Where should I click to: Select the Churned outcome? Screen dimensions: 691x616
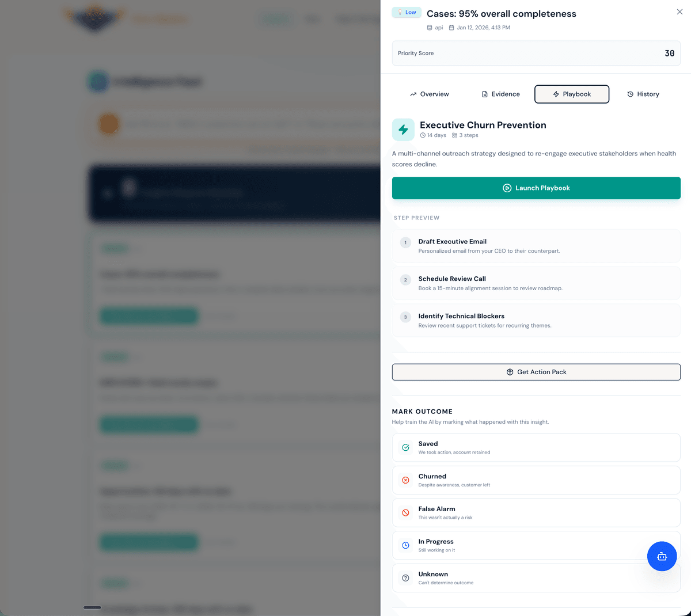pyautogui.click(x=536, y=480)
